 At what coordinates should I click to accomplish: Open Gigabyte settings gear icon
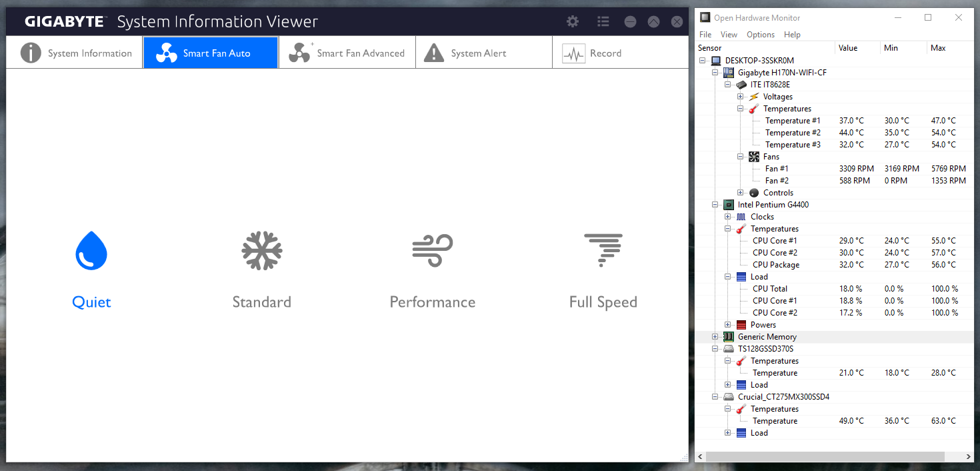tap(573, 21)
